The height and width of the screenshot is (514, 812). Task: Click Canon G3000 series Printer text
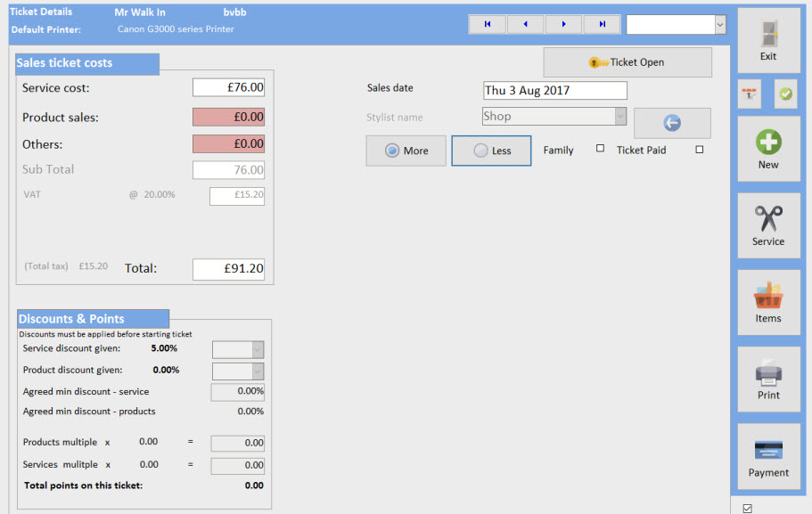point(176,29)
